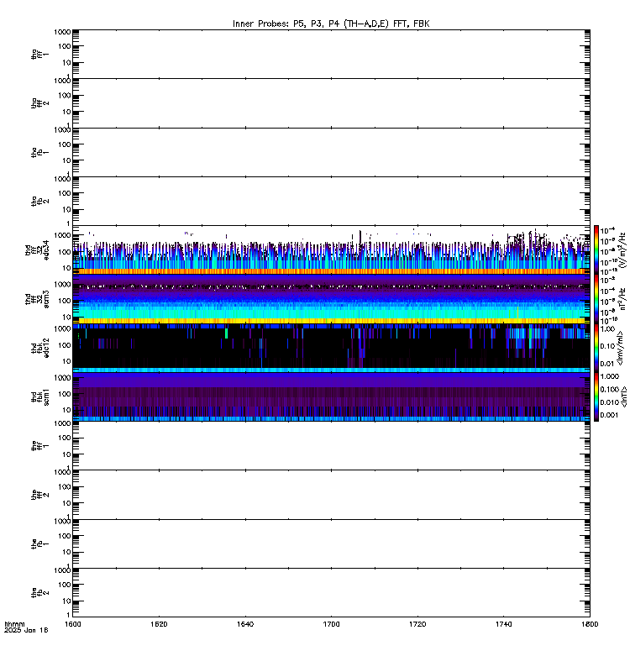Click the '100' y-axis tick of the fff 1

65,438
